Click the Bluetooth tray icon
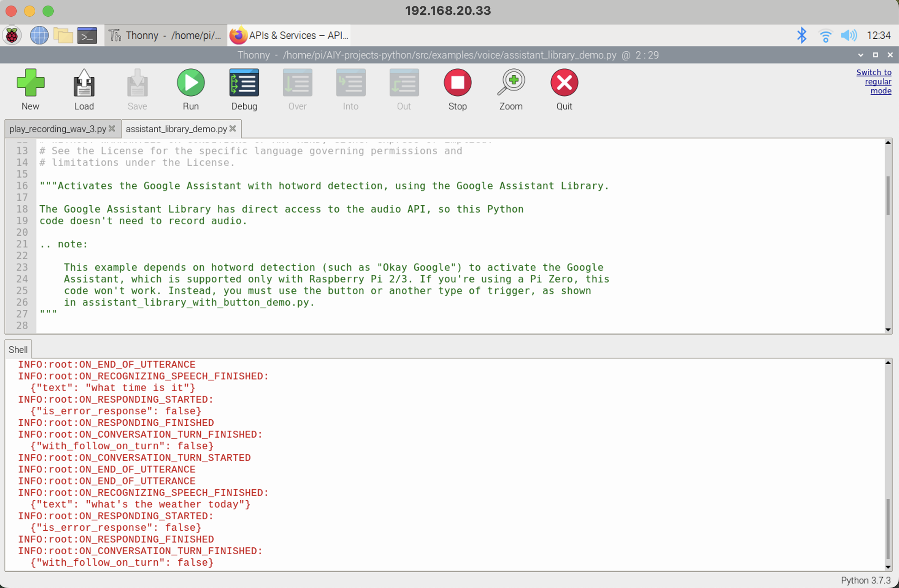The image size is (899, 588). pyautogui.click(x=802, y=36)
